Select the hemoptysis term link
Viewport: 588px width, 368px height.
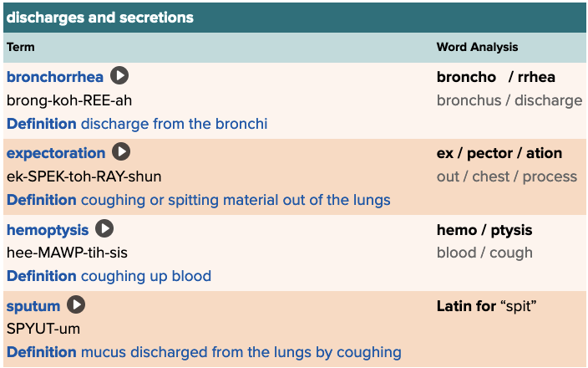coord(47,229)
